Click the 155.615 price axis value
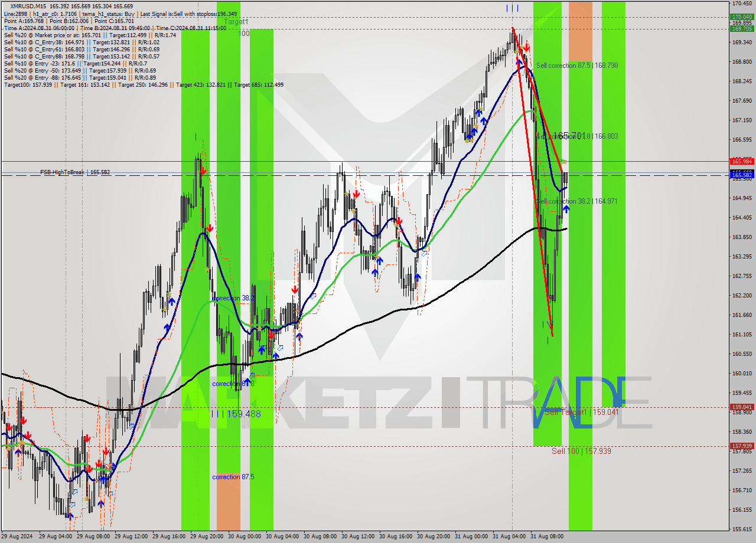Screen dimensions: 756x543 point(742,529)
